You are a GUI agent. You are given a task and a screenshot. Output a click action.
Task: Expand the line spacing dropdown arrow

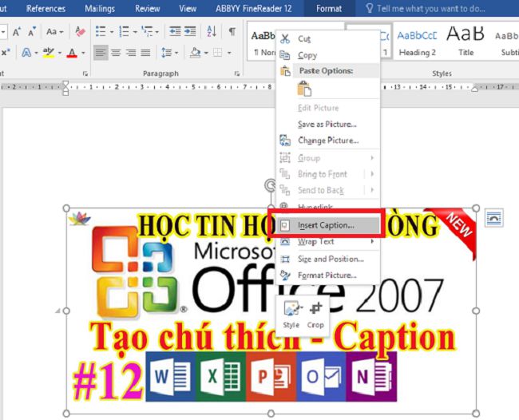pyautogui.click(x=176, y=53)
